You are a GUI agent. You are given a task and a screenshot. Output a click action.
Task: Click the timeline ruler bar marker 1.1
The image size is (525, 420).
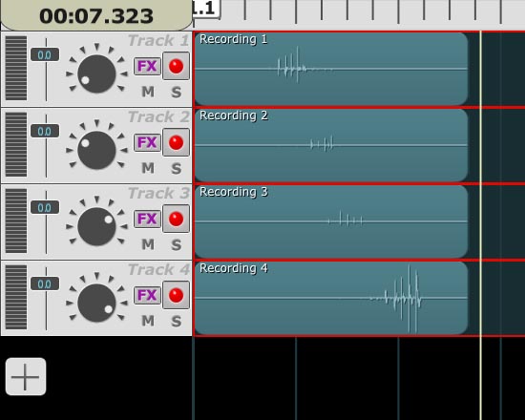[206, 9]
